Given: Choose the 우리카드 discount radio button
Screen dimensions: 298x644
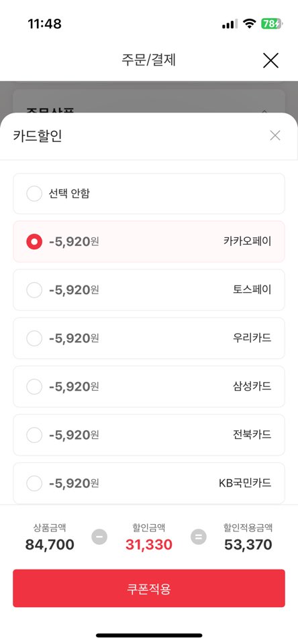Looking at the screenshot, I should tap(34, 338).
